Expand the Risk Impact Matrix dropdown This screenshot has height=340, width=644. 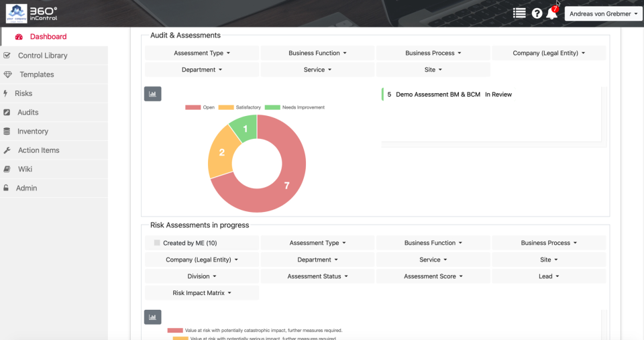pyautogui.click(x=202, y=293)
